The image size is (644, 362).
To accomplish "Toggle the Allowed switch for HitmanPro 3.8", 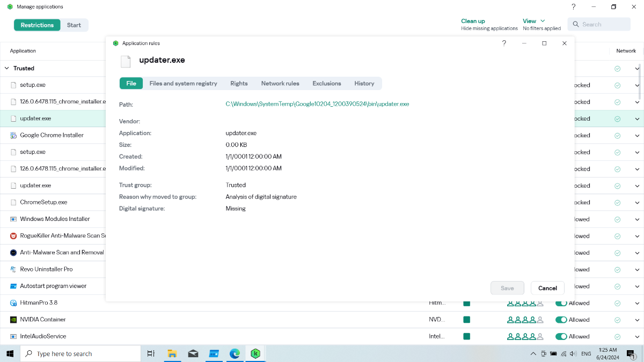I will tap(561, 303).
